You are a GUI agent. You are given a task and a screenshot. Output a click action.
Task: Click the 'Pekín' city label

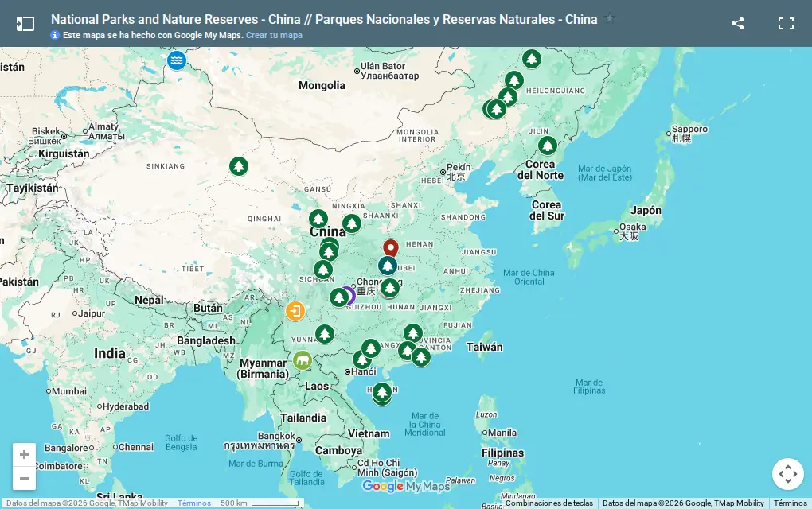[459, 172]
